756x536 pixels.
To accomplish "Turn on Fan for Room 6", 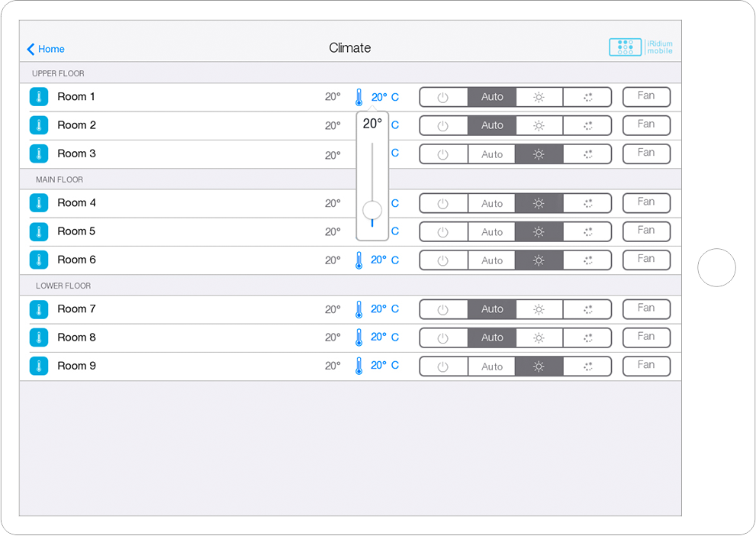I will click(646, 260).
